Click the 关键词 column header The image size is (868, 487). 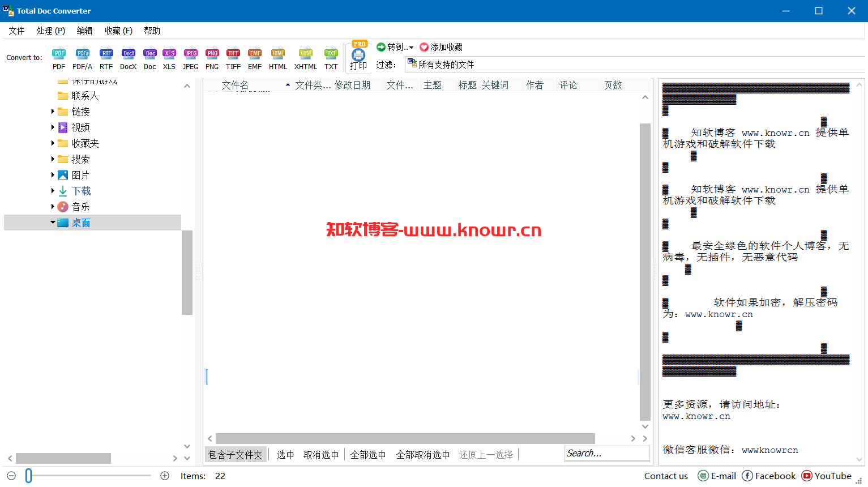(x=495, y=85)
